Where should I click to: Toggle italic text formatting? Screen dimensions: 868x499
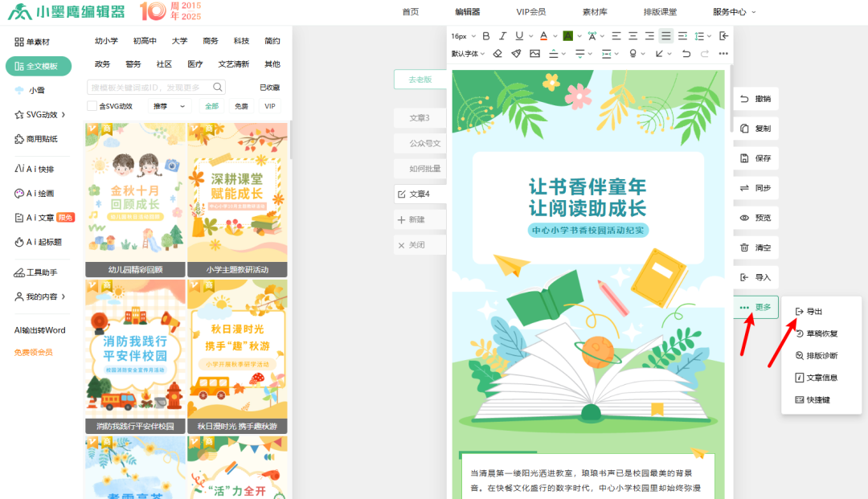click(502, 36)
